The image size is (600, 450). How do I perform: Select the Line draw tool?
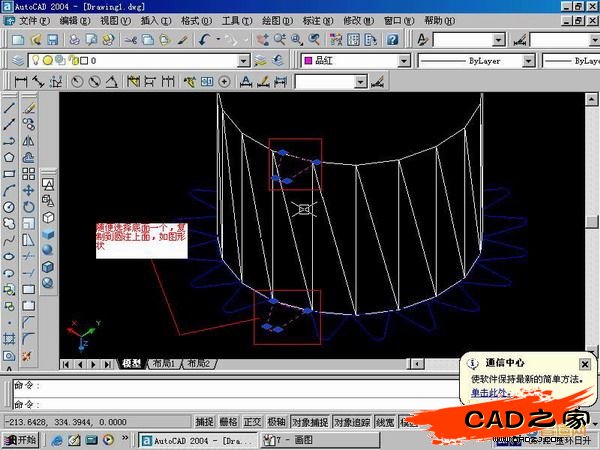coord(9,107)
